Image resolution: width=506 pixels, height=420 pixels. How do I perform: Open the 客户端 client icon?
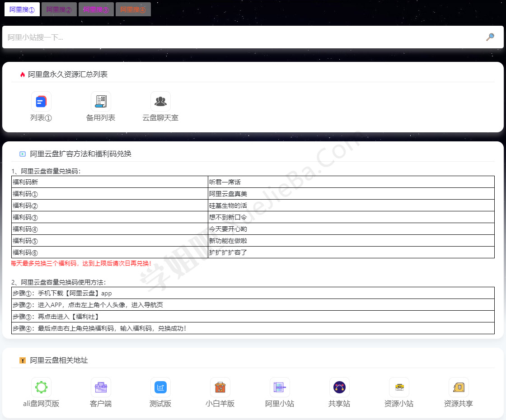click(x=101, y=387)
